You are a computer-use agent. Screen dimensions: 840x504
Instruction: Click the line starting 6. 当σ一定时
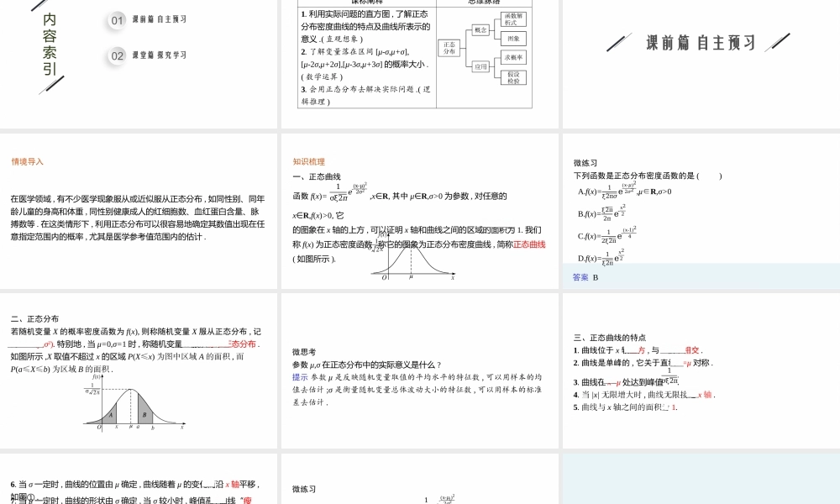click(135, 484)
